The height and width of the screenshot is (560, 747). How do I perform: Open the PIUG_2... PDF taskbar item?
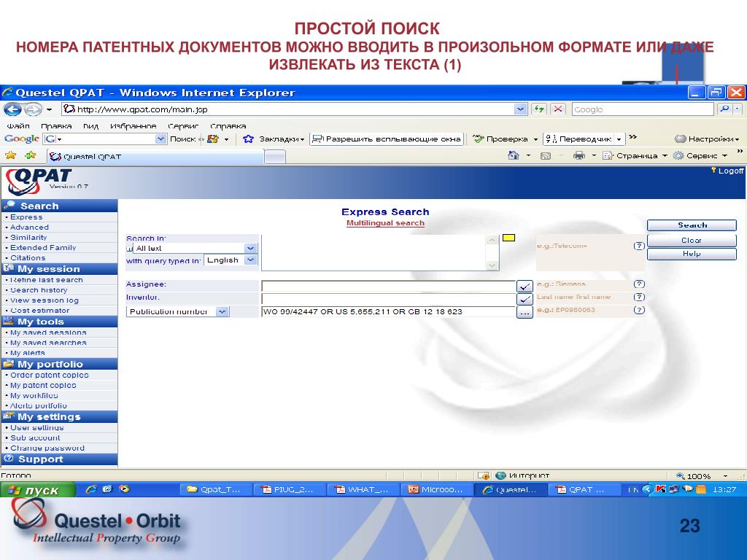pyautogui.click(x=289, y=489)
